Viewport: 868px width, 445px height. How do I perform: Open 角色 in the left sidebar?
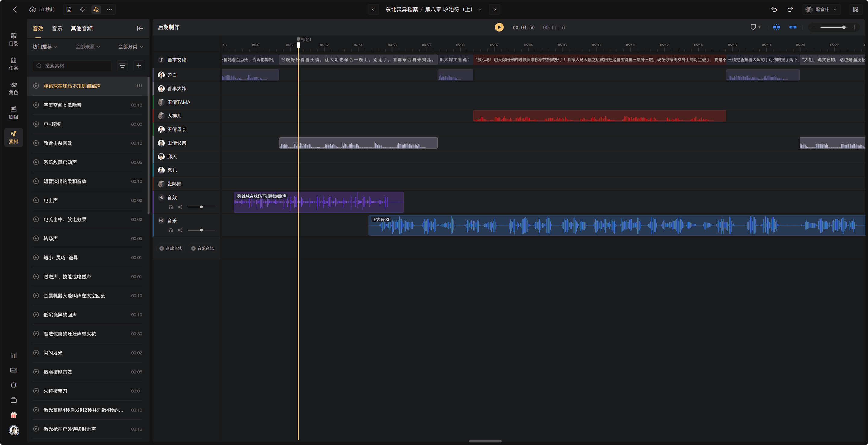pyautogui.click(x=14, y=88)
